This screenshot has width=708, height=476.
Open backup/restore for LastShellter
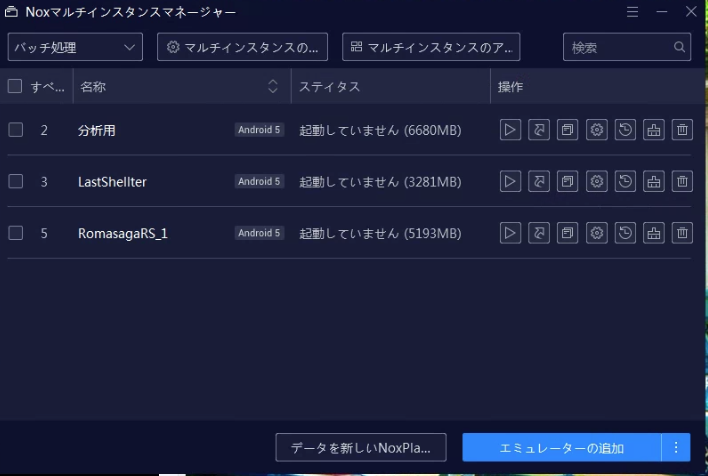point(625,182)
